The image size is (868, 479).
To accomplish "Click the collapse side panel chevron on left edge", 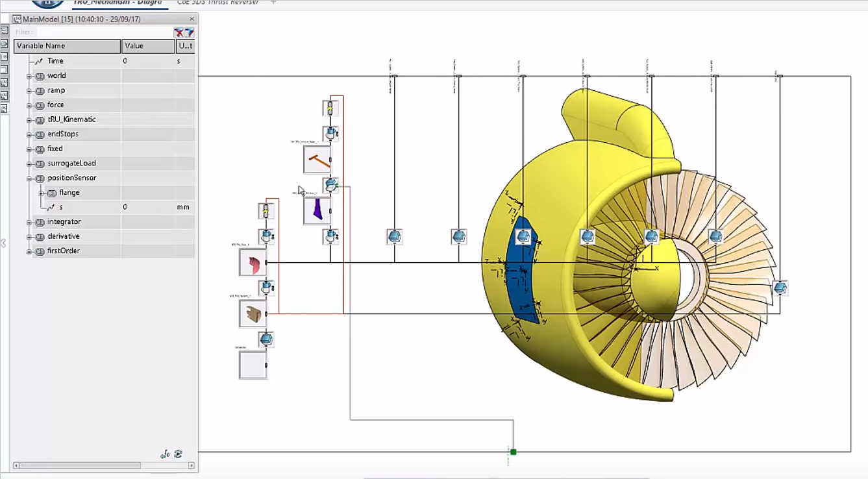I will [x=3, y=243].
